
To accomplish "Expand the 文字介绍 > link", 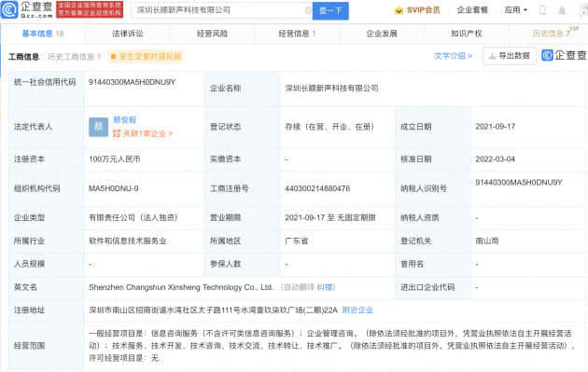I will 453,56.
